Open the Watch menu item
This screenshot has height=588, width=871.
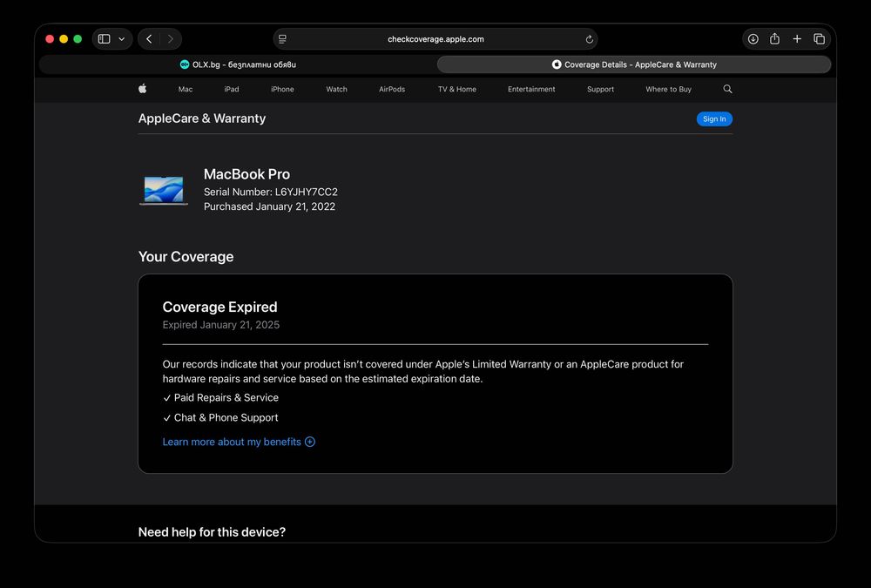(x=336, y=89)
